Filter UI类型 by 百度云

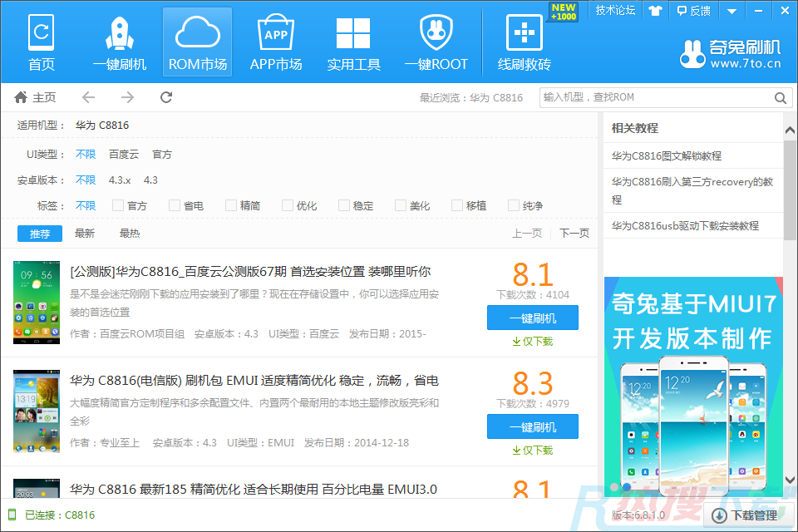[124, 155]
